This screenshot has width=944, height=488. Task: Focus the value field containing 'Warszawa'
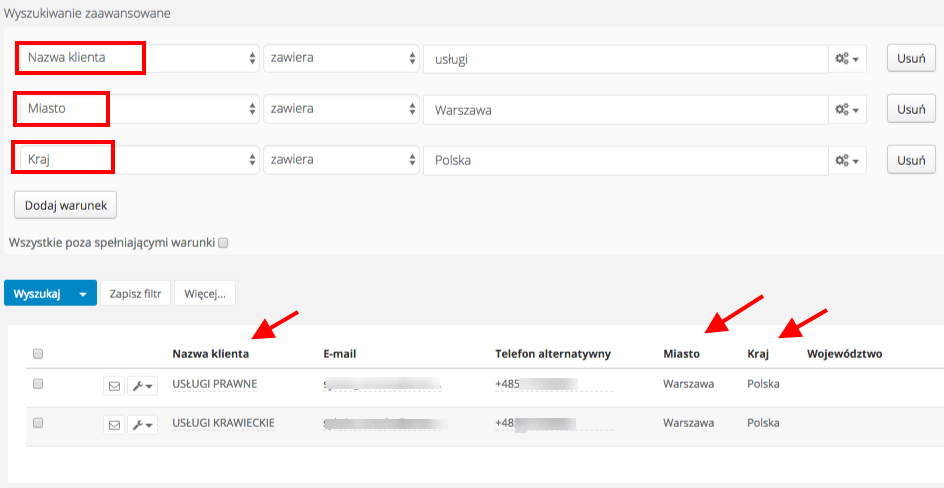pyautogui.click(x=626, y=110)
